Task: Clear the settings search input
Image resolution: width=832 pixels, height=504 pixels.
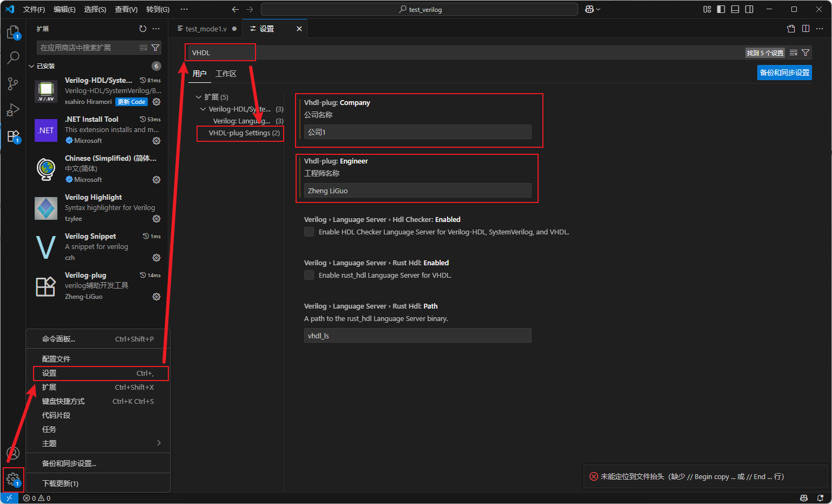Action: pyautogui.click(x=794, y=53)
